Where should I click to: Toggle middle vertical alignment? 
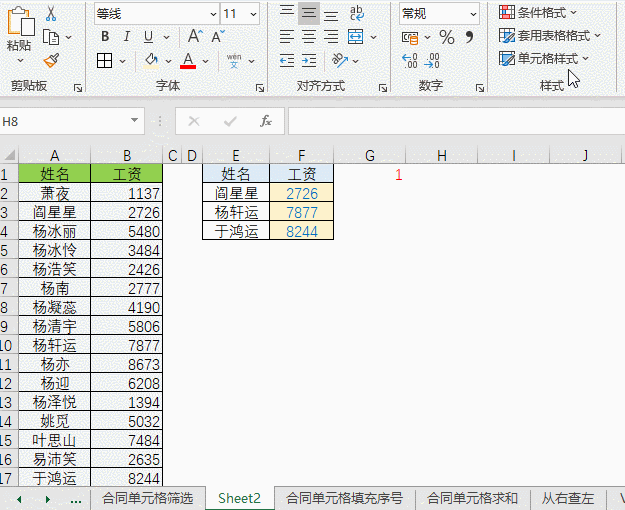(309, 13)
